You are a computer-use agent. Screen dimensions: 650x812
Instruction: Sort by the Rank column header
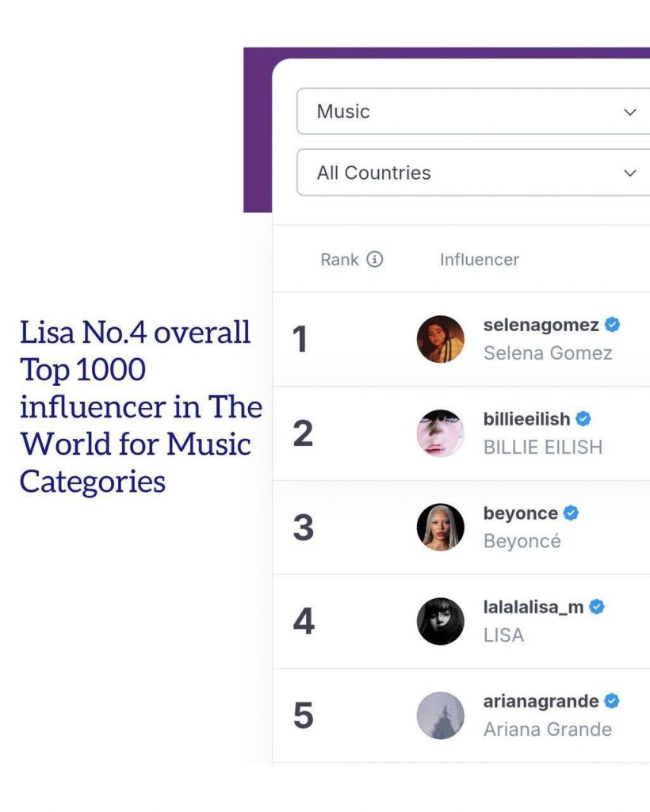click(x=339, y=260)
